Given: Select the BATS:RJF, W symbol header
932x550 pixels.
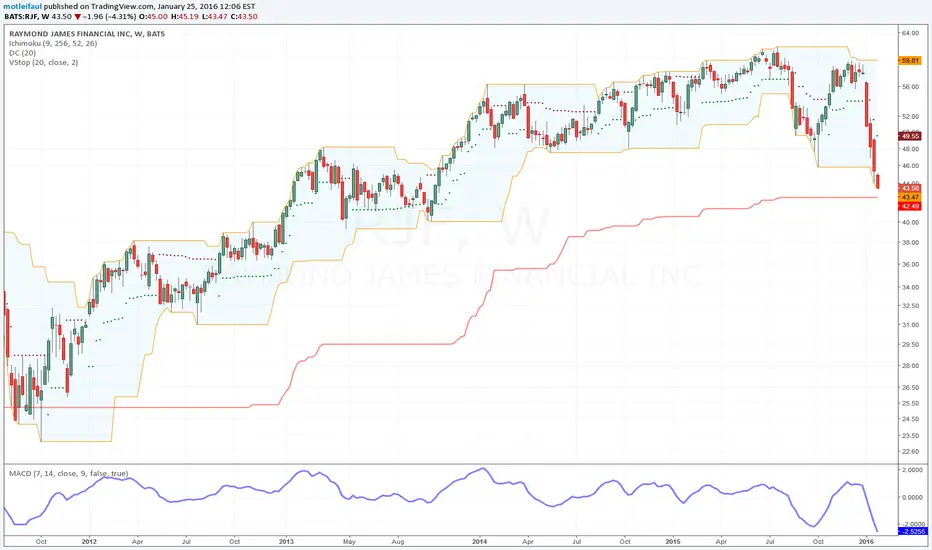Looking at the screenshot, I should [x=26, y=16].
